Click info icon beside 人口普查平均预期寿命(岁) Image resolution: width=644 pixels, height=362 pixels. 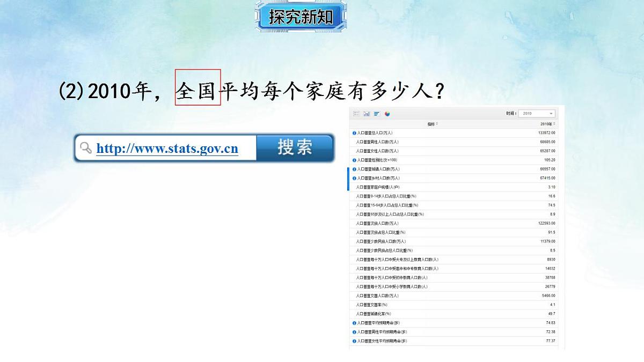[x=354, y=323]
